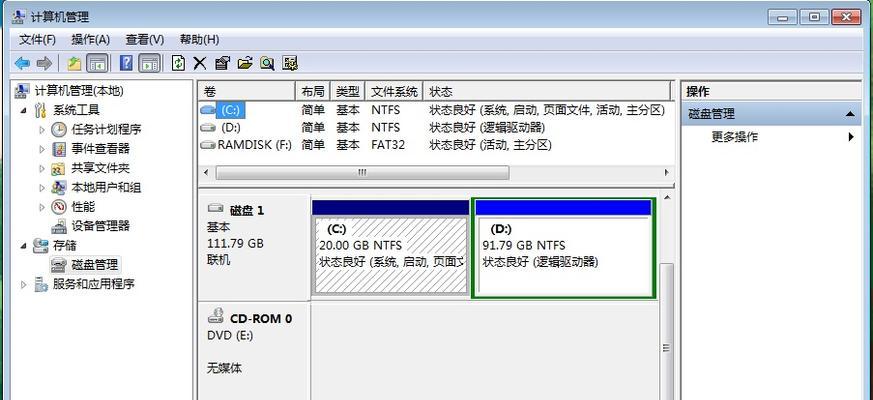Image resolution: width=873 pixels, height=400 pixels.
Task: Select the (D:) volume row
Action: pyautogui.click(x=435, y=128)
